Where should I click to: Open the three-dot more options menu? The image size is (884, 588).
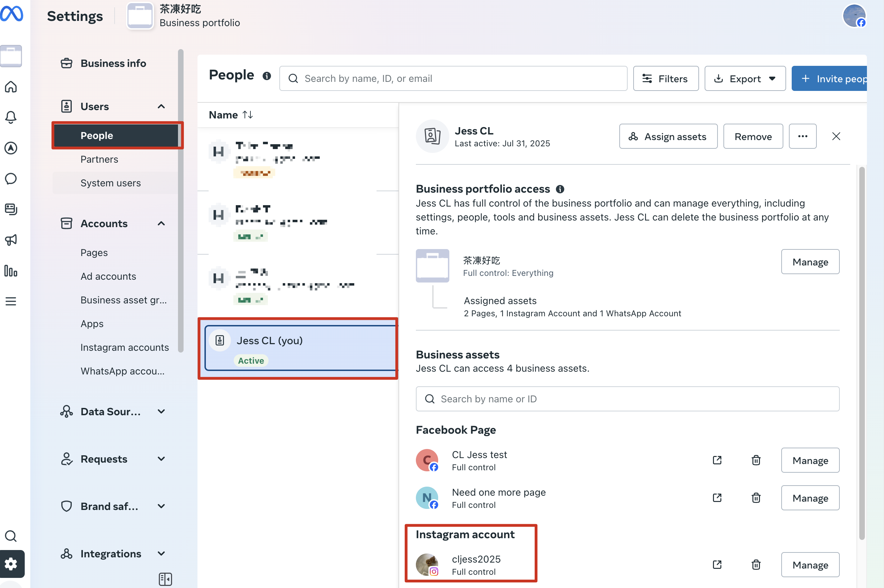[802, 136]
